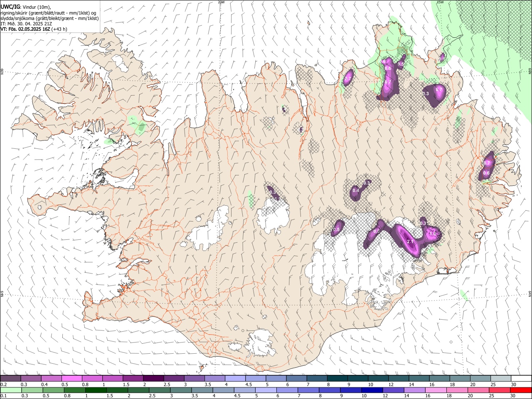Click the 0.8 label in the lower legend row
The width and height of the screenshot is (532, 399).
click(x=67, y=396)
